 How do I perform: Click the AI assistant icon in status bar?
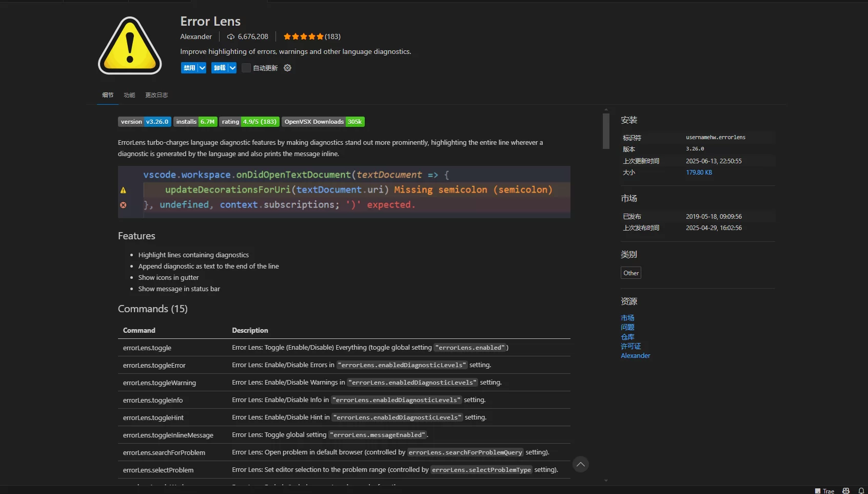tap(846, 490)
